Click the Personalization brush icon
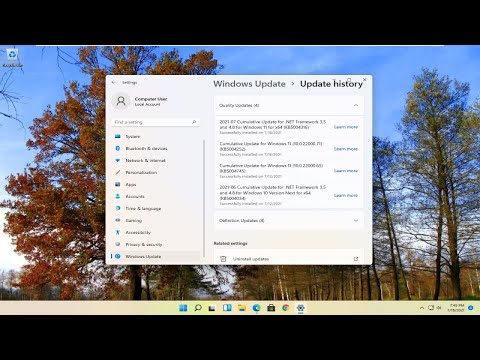The image size is (480, 360). coord(118,172)
